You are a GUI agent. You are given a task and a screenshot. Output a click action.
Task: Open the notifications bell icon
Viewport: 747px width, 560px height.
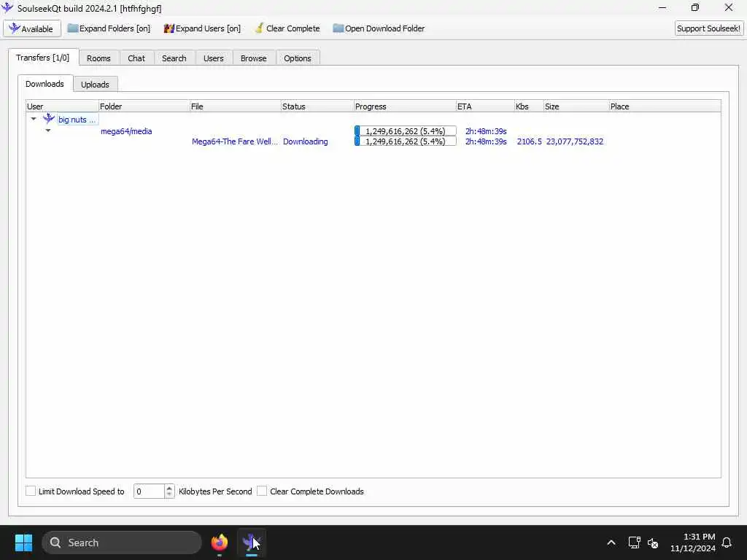727,542
